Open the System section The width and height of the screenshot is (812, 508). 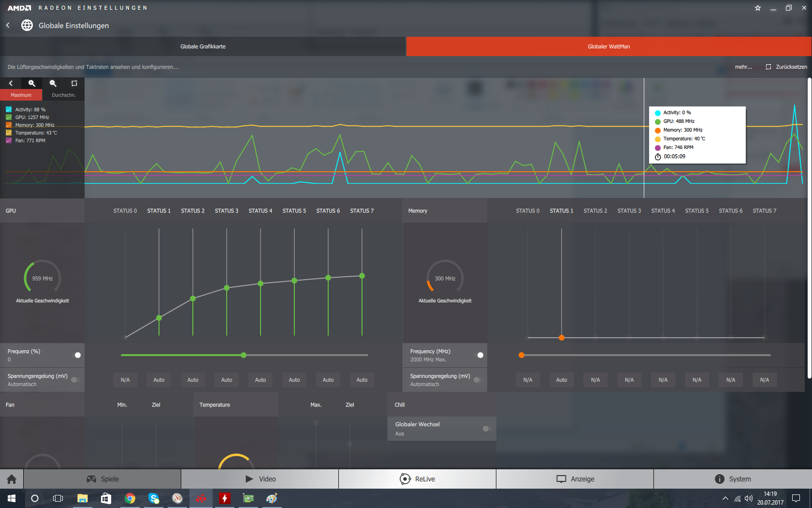click(733, 479)
